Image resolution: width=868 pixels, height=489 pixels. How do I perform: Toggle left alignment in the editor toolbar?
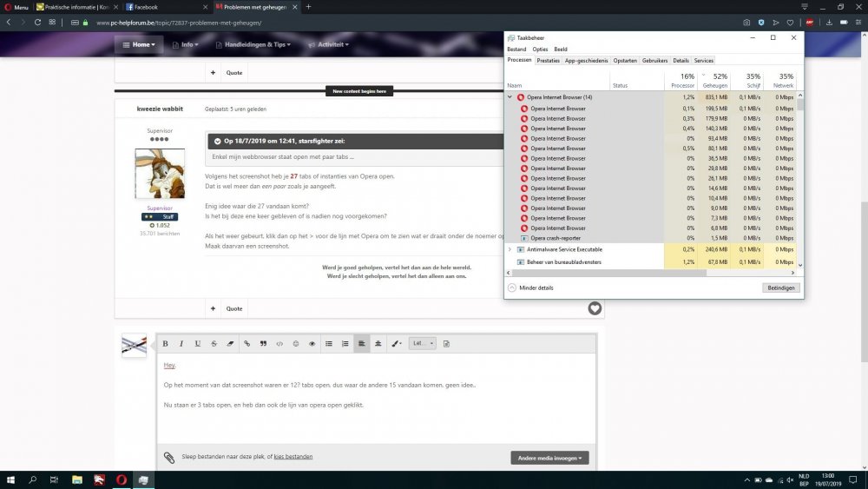[361, 343]
